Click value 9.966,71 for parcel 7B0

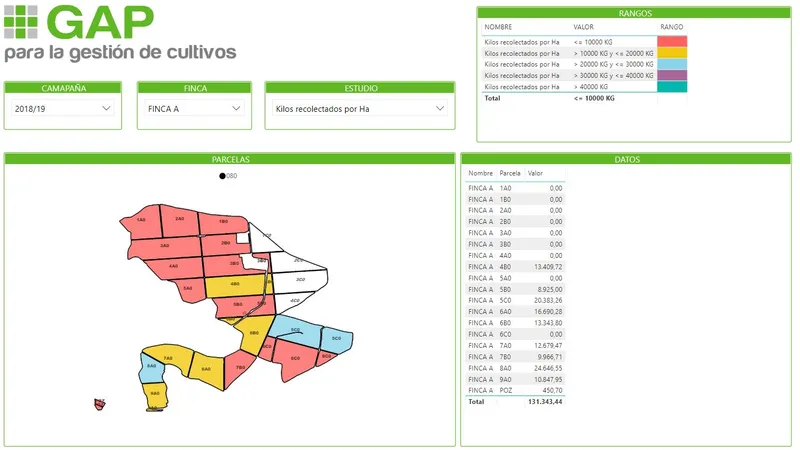click(x=549, y=357)
